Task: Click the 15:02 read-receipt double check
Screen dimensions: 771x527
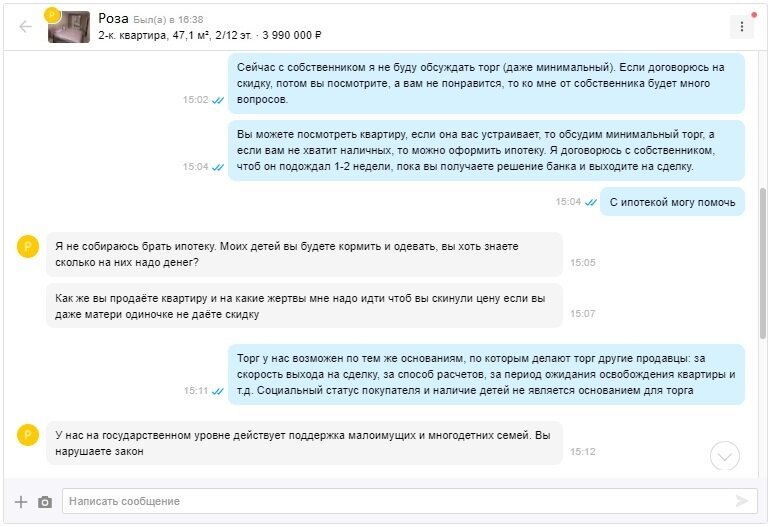Action: tap(218, 100)
